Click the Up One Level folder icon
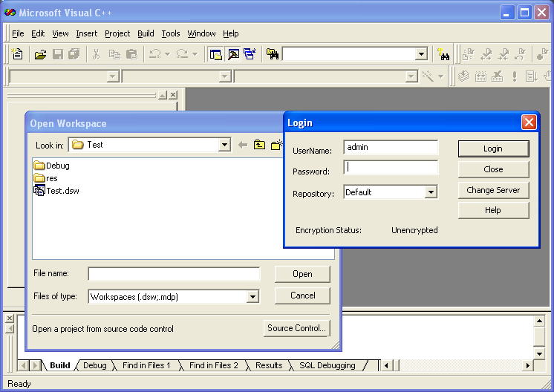The image size is (554, 392). point(259,145)
